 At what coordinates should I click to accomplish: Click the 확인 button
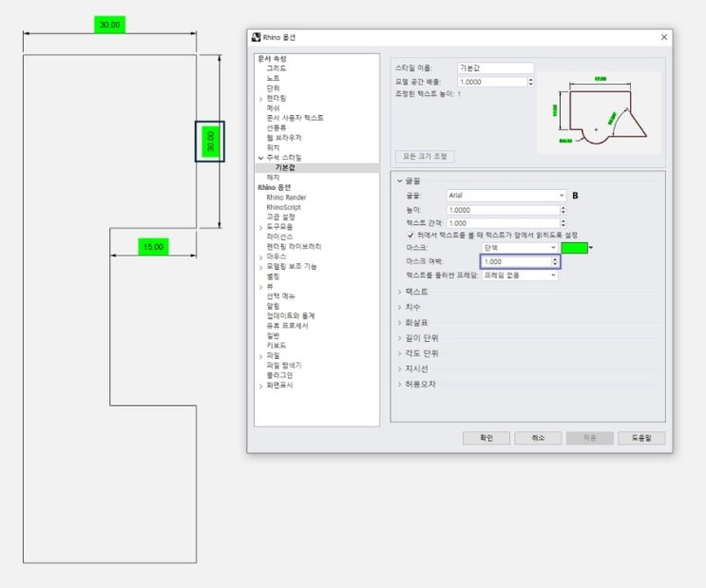tap(487, 438)
